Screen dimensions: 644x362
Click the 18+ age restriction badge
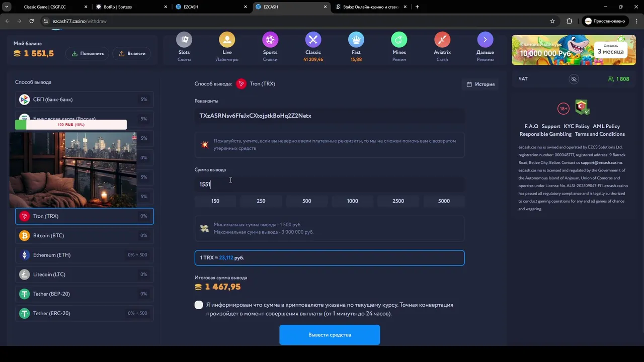pyautogui.click(x=563, y=108)
